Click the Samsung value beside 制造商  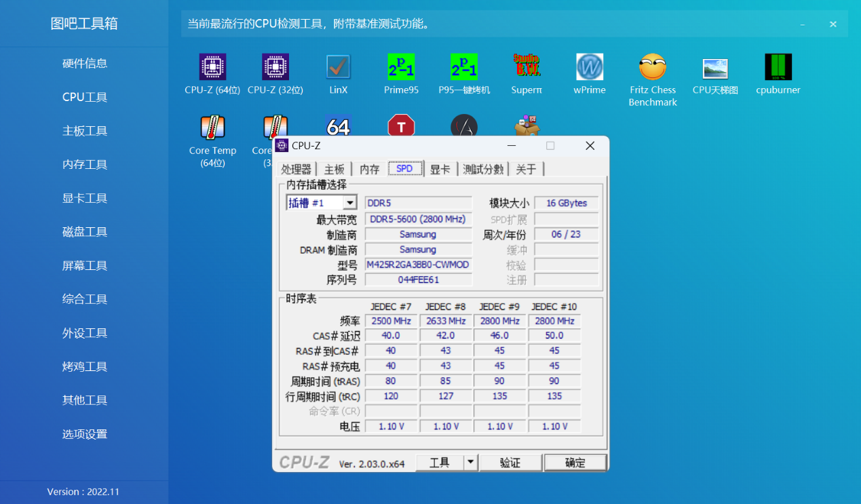418,235
